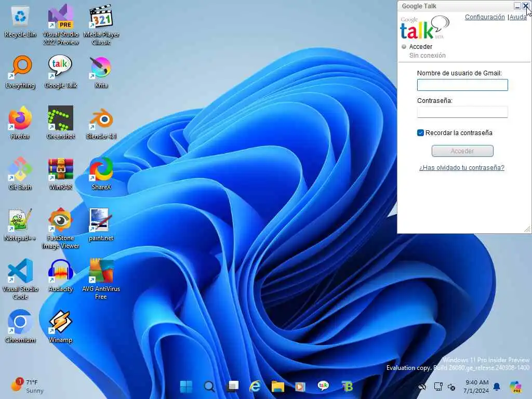This screenshot has height=399, width=532.
Task: Click the Gmail username input field
Action: [462, 85]
